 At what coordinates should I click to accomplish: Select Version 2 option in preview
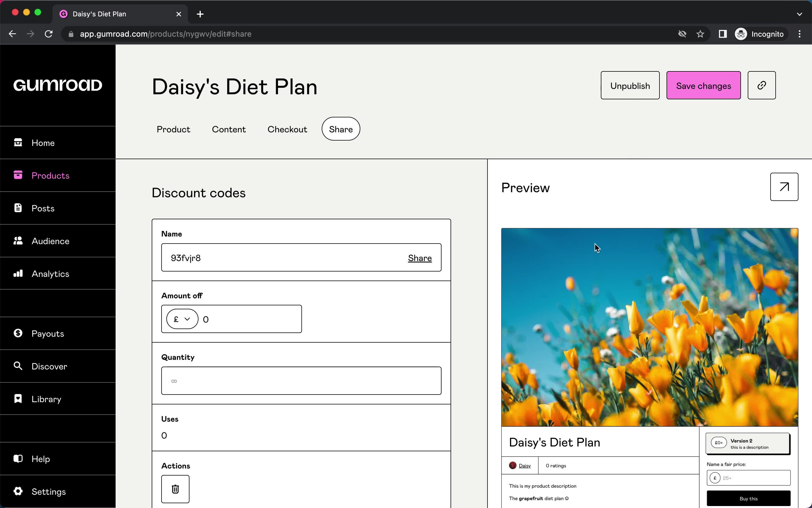point(748,443)
